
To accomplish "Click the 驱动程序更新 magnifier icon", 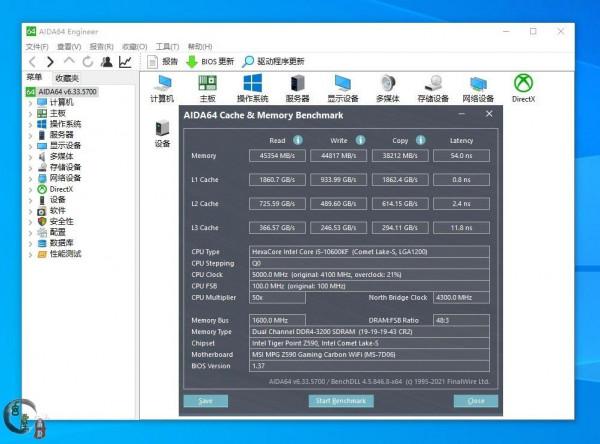I will [x=248, y=61].
